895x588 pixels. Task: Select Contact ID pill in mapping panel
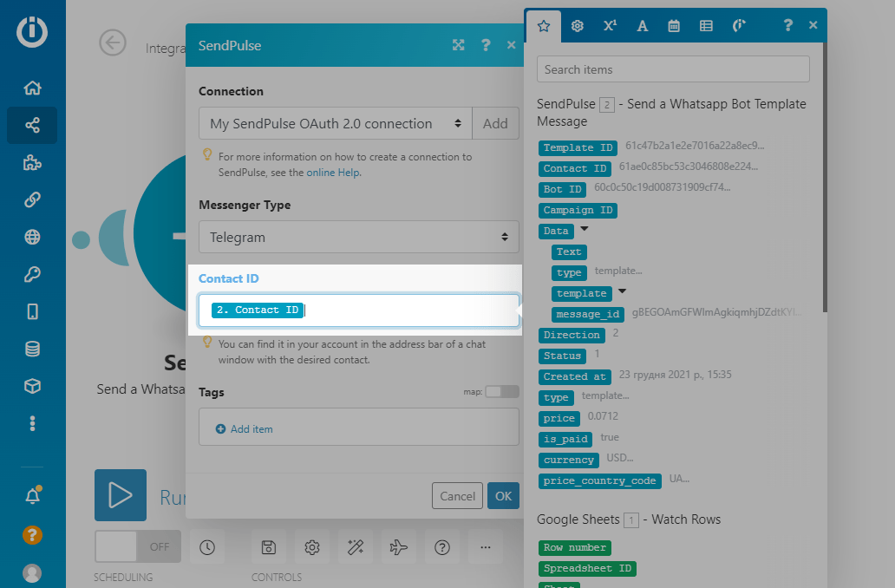(x=574, y=168)
